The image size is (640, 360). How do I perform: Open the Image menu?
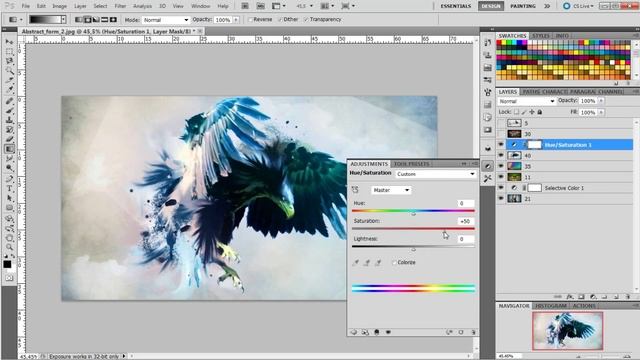pos(59,6)
